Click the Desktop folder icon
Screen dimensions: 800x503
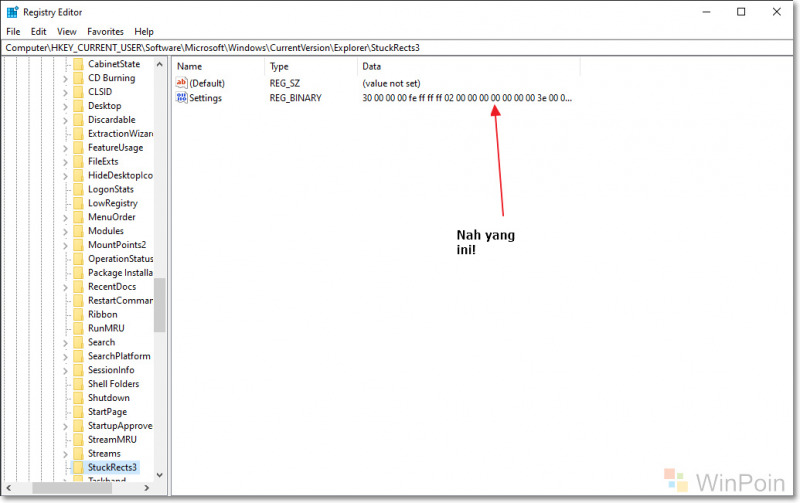coord(78,106)
